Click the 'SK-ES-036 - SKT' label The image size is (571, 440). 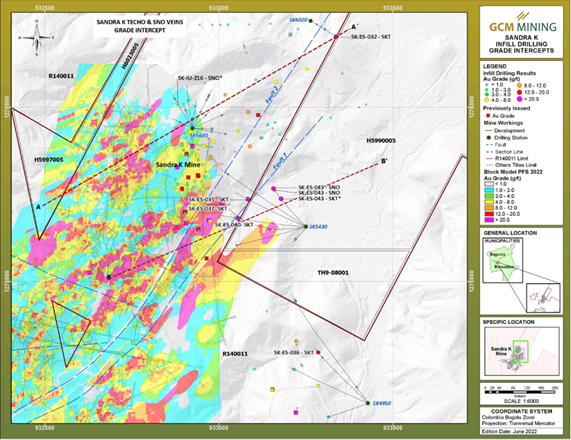294,353
